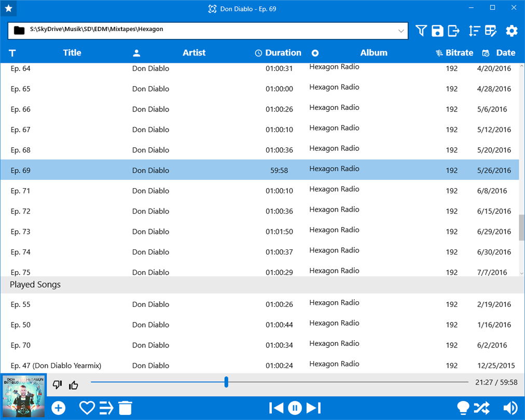
Task: Click the song list scrollbar thumb
Action: (522, 228)
